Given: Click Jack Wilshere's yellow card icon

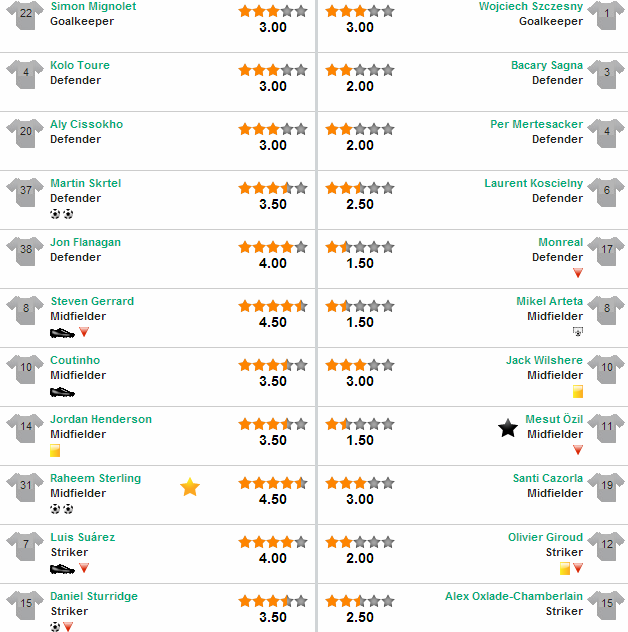Looking at the screenshot, I should click(578, 391).
